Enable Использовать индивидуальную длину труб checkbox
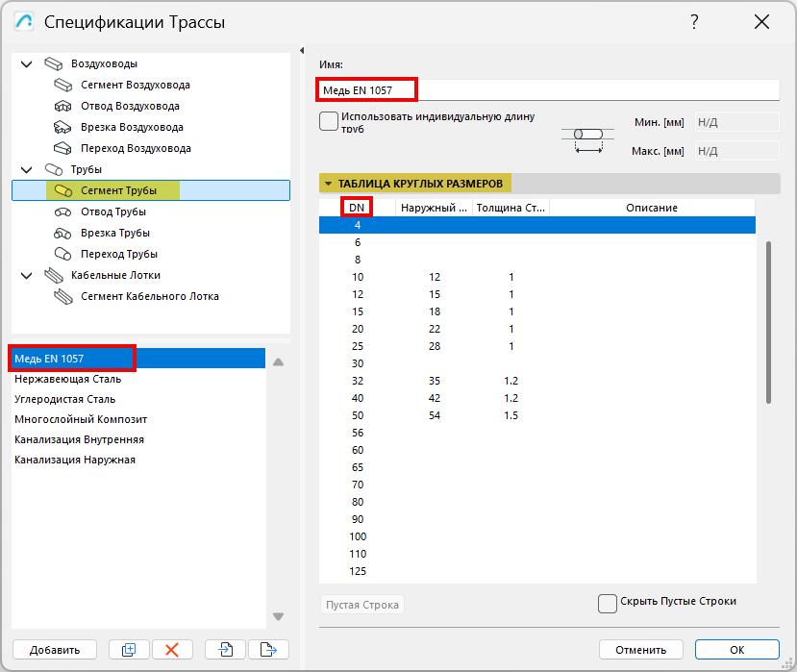The image size is (797, 672). pyautogui.click(x=329, y=121)
